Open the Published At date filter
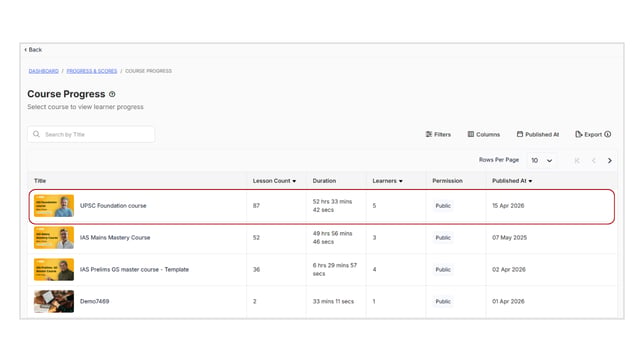644x362 pixels. [538, 134]
